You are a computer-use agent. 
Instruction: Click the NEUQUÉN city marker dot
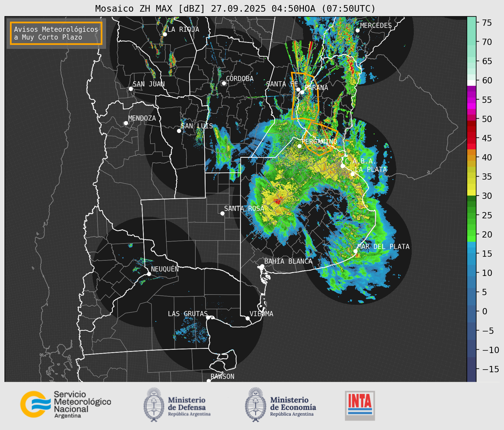[x=149, y=274]
